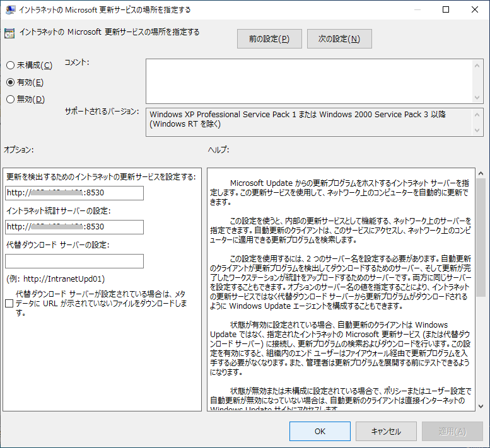Click the help pane scroll down arrow
The image size is (490, 448).
pyautogui.click(x=481, y=406)
